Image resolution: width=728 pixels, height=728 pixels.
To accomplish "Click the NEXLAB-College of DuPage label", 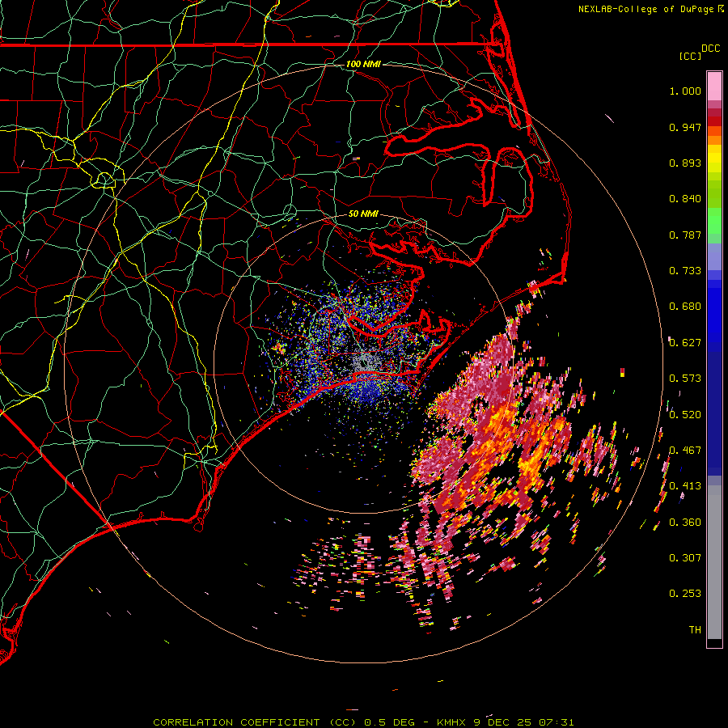I will pos(645,9).
